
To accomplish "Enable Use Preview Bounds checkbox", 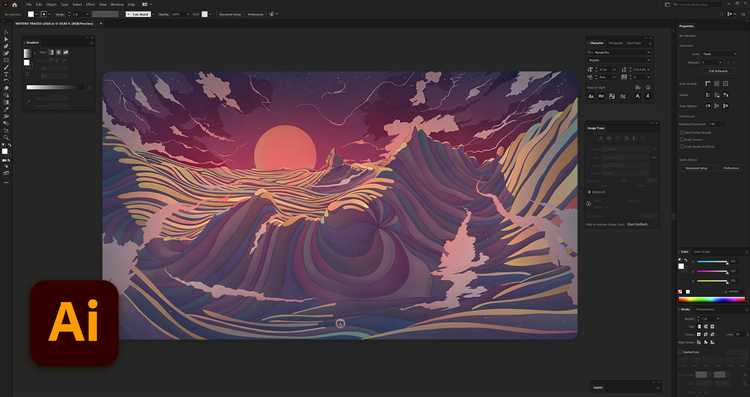I will coord(682,132).
